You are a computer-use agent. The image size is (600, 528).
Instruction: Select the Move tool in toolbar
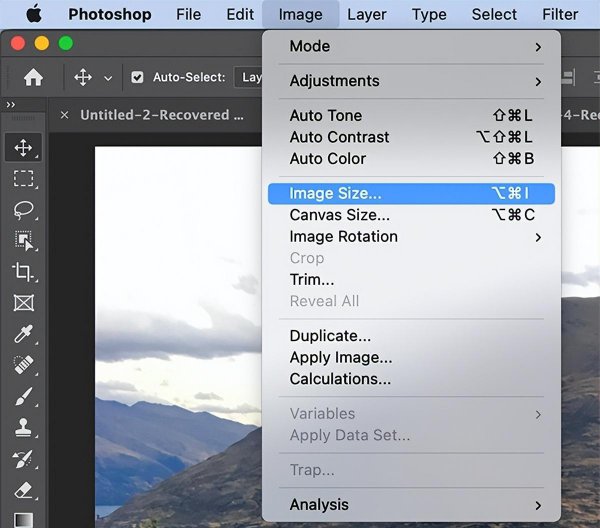click(23, 148)
